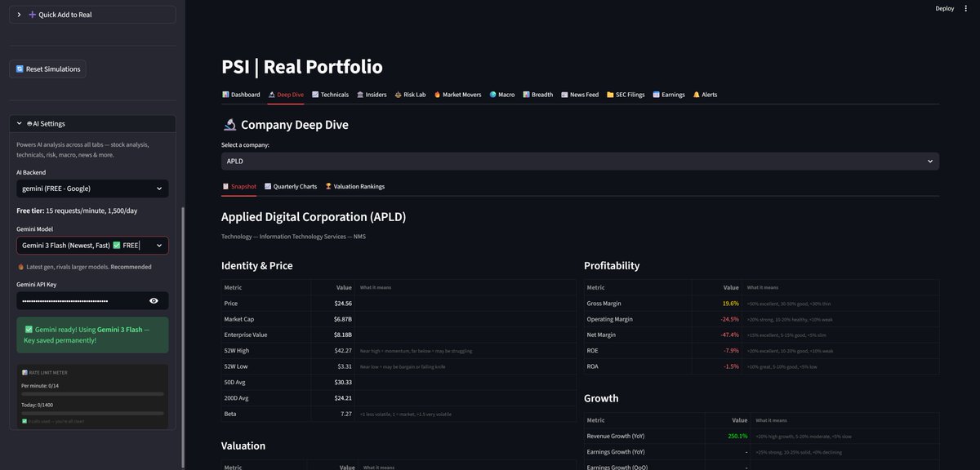Show the API key with eye icon
This screenshot has width=980, height=470.
[x=154, y=301]
